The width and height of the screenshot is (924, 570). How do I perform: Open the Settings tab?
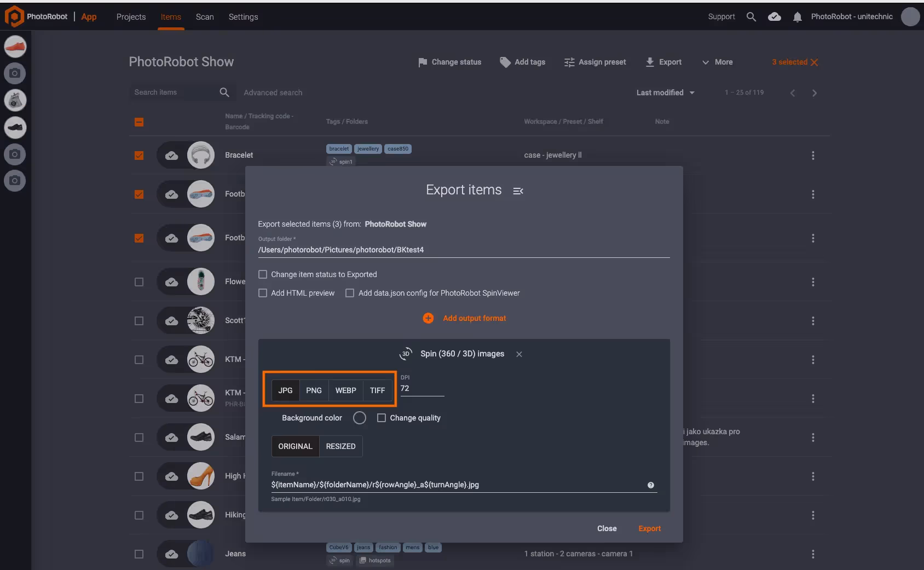click(243, 17)
